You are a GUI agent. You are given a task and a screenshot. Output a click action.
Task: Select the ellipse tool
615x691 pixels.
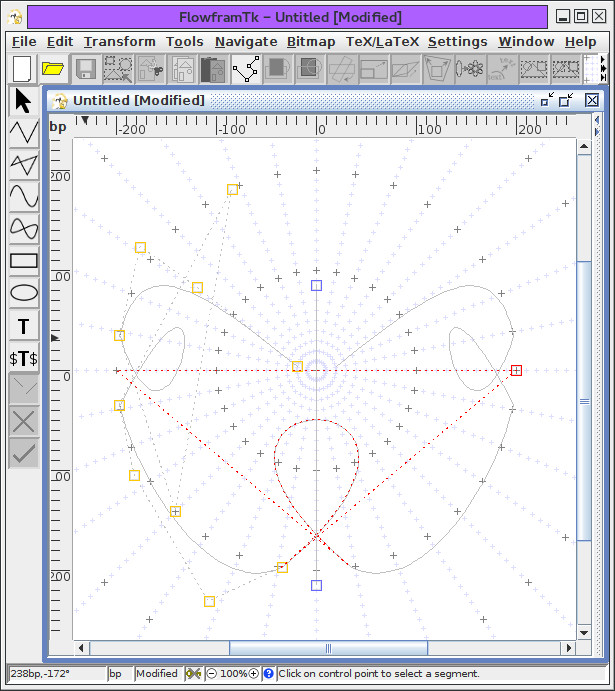(24, 293)
